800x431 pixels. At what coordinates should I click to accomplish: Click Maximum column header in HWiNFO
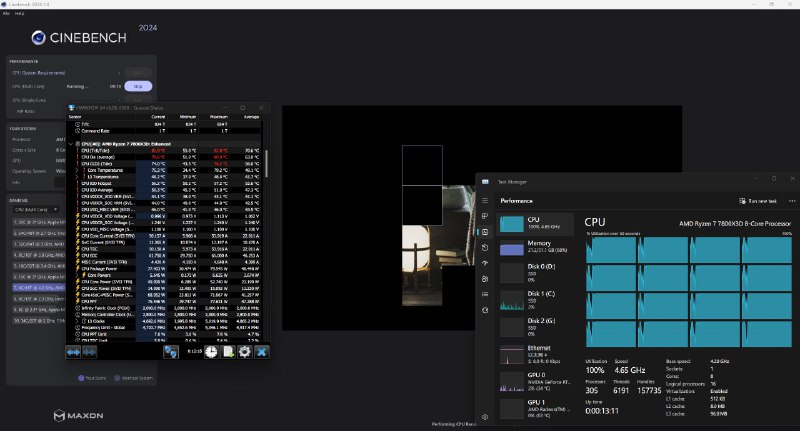pyautogui.click(x=218, y=117)
